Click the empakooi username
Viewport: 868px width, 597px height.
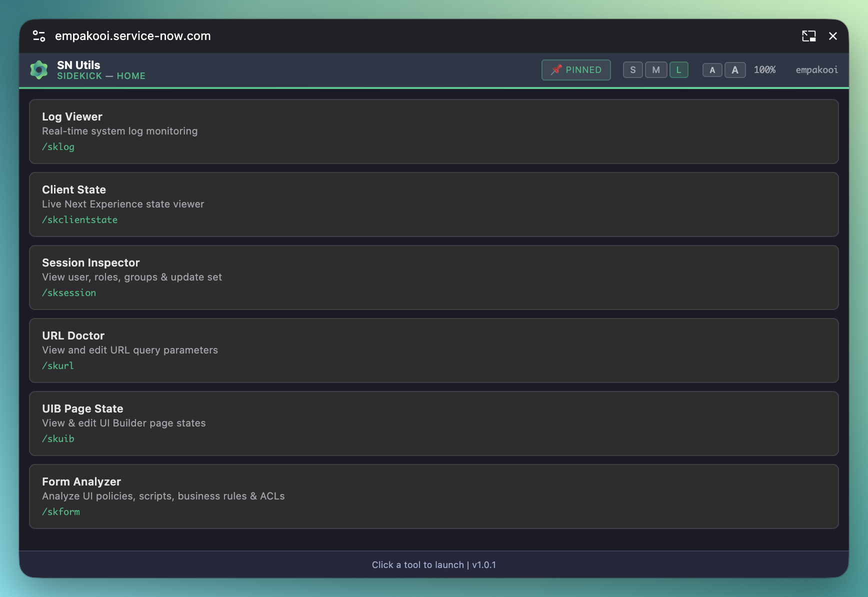[x=816, y=69]
